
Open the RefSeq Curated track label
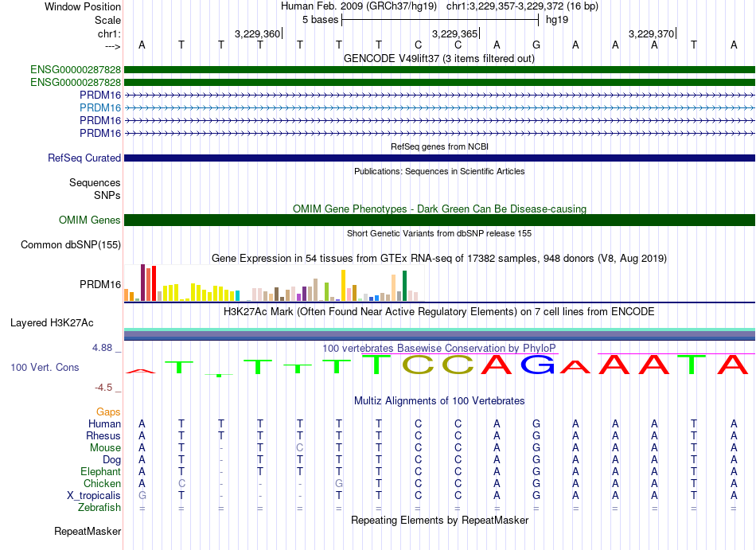84,158
